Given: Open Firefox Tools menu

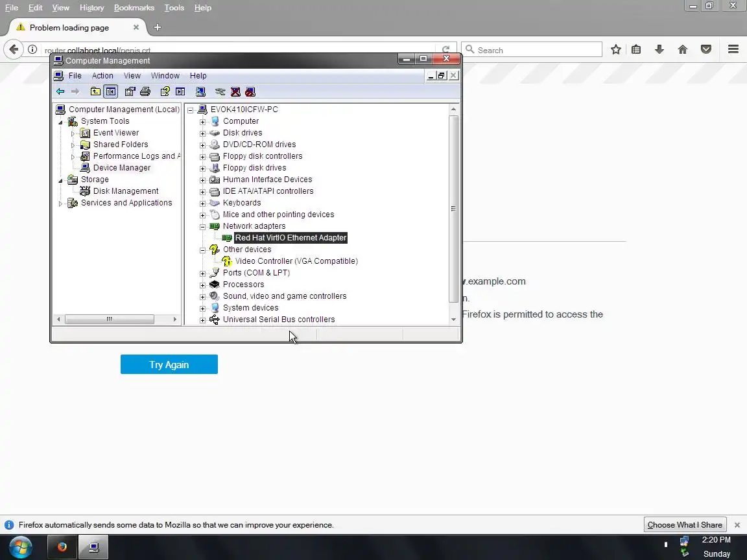Looking at the screenshot, I should coord(174,8).
